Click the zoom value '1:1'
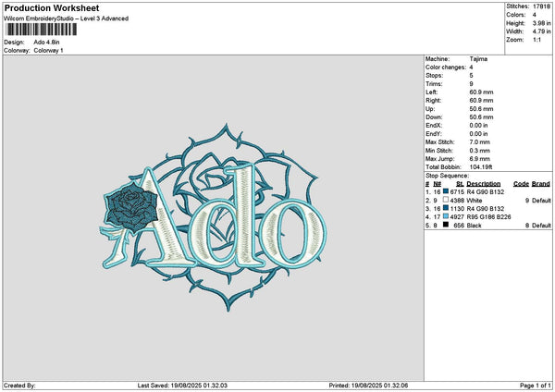This screenshot has width=555, height=392. [x=536, y=40]
